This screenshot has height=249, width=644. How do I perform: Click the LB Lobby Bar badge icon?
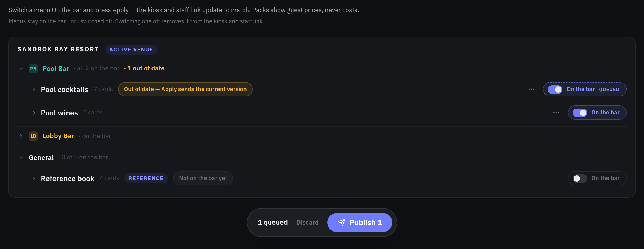click(x=33, y=136)
